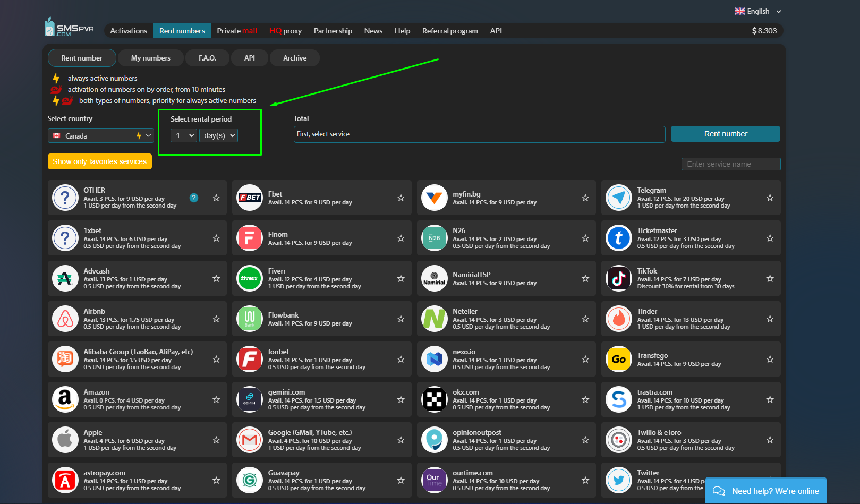Click the myfin.bg service icon
This screenshot has height=504, width=860.
(435, 198)
